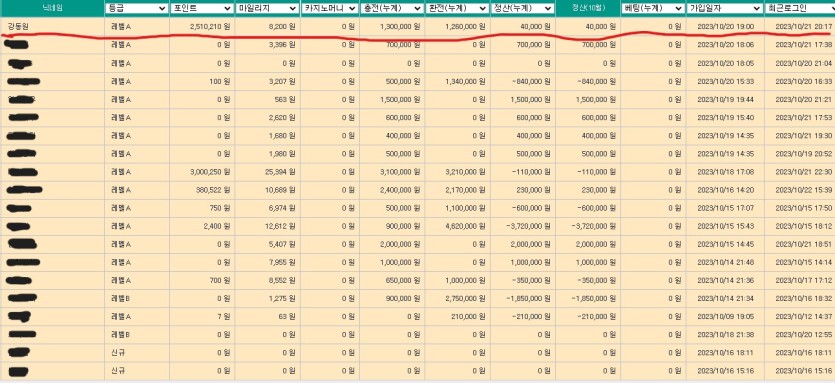Select the mileage value 25,394 원
The width and height of the screenshot is (835, 383).
click(281, 172)
